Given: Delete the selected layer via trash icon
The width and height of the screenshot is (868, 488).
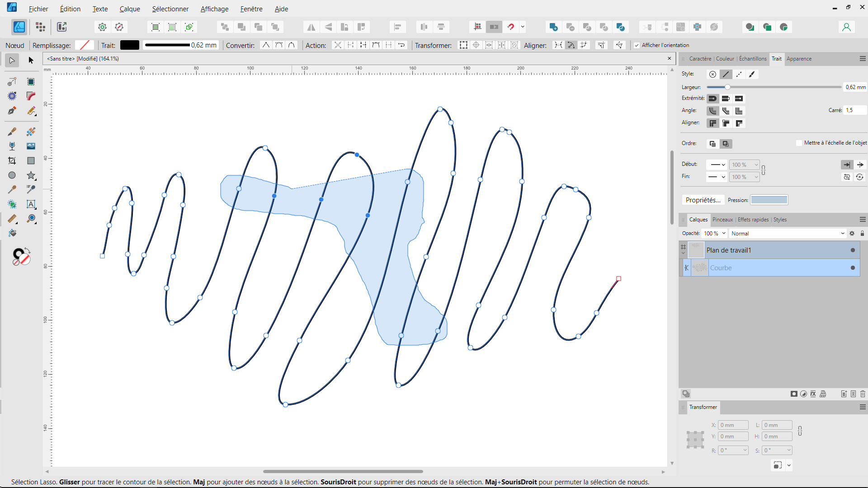Looking at the screenshot, I should [863, 394].
